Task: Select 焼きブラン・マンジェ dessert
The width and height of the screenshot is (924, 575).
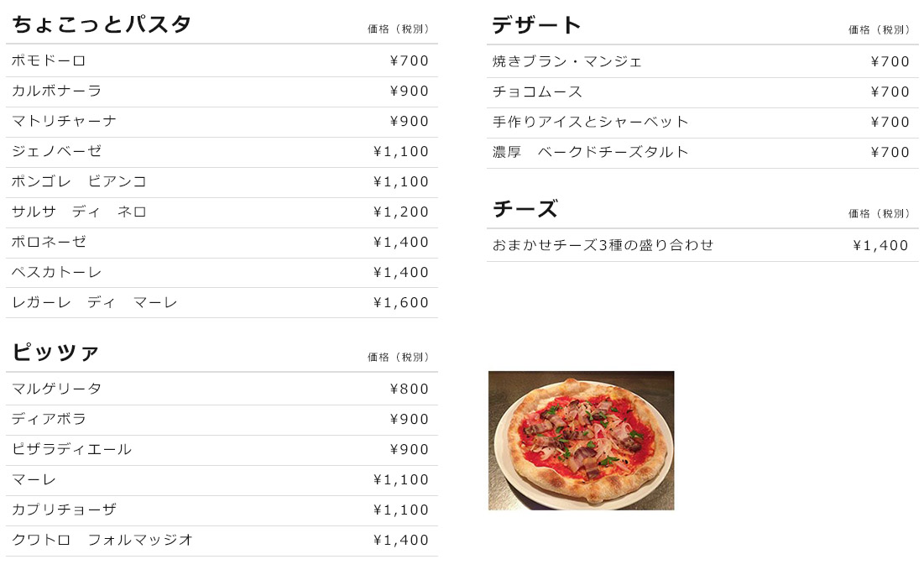Action: pyautogui.click(x=566, y=62)
